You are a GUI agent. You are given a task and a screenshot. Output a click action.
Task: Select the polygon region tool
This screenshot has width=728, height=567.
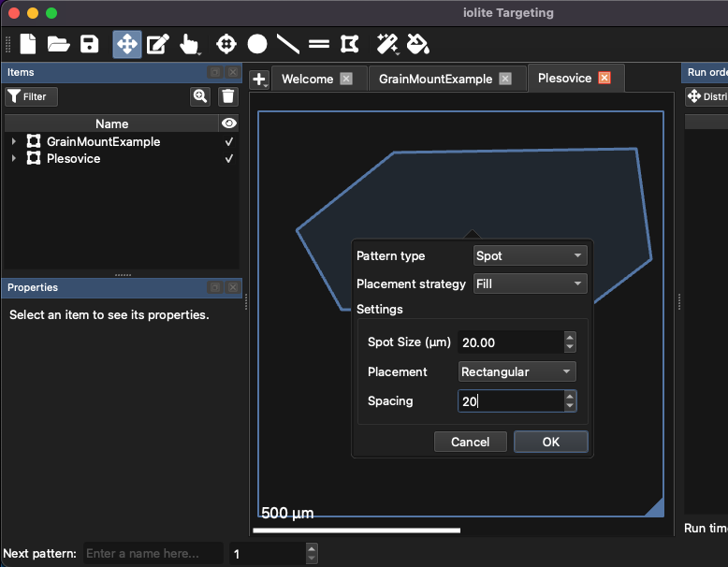(349, 45)
